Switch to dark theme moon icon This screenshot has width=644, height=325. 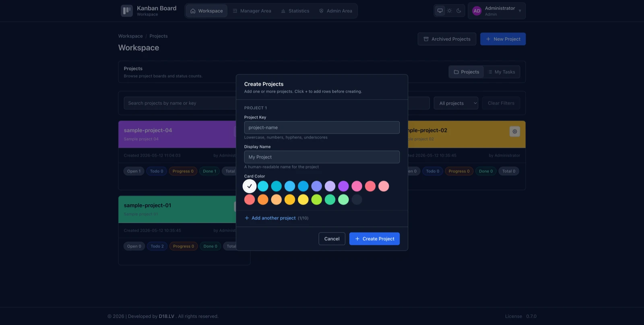(x=458, y=11)
